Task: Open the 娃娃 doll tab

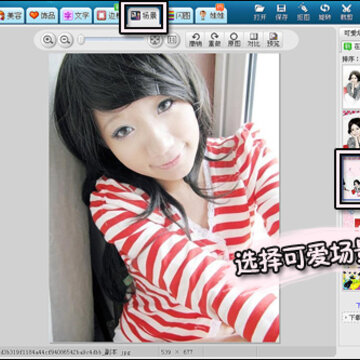Action: tap(211, 16)
